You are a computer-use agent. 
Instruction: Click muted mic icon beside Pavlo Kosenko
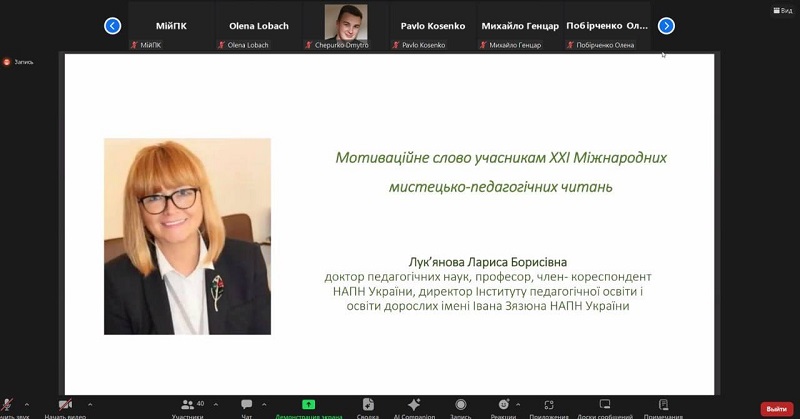[x=395, y=45]
